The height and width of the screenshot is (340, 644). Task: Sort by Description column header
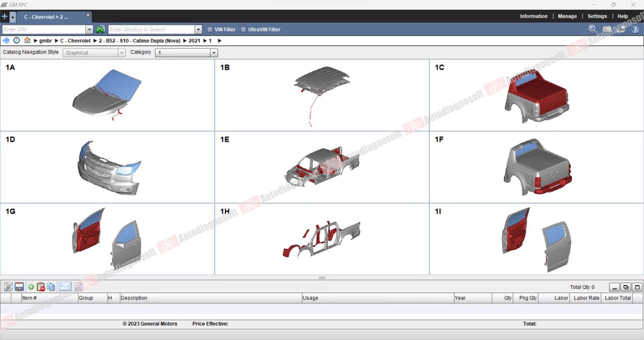coord(210,298)
